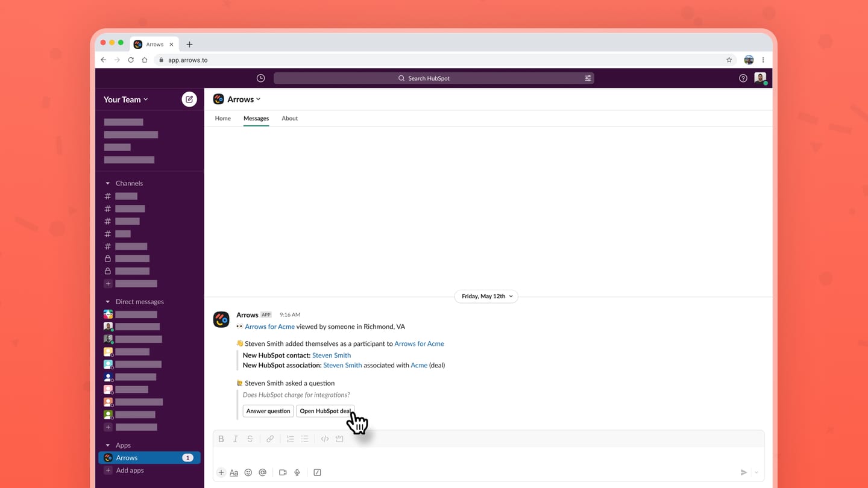Click the plus attach icon in composer

tap(221, 473)
